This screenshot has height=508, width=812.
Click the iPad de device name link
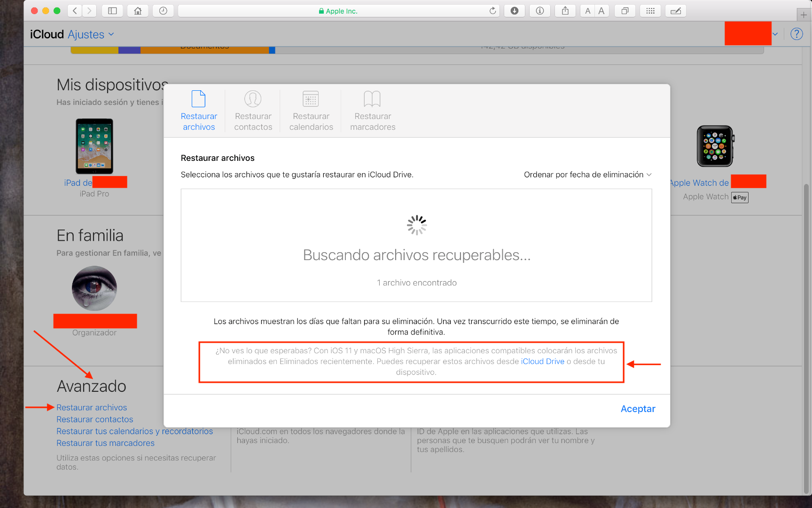(x=78, y=183)
